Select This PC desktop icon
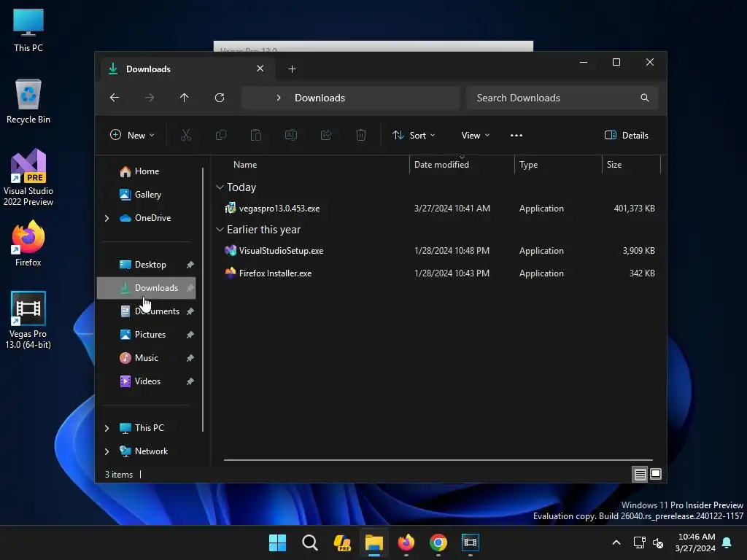 point(28,30)
